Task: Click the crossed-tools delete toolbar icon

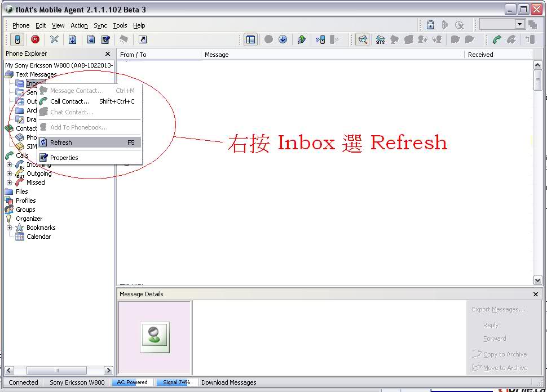Action: pyautogui.click(x=54, y=39)
